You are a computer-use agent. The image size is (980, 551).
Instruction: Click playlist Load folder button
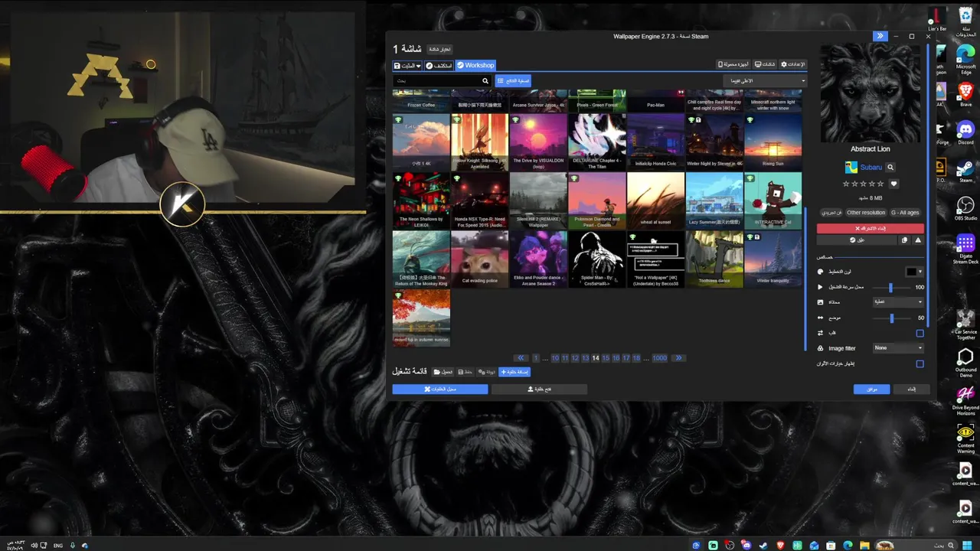[x=443, y=372]
